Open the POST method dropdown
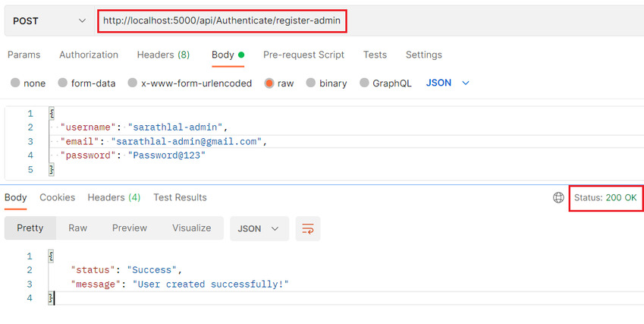Screen dimensions: 644x324 click(x=47, y=20)
